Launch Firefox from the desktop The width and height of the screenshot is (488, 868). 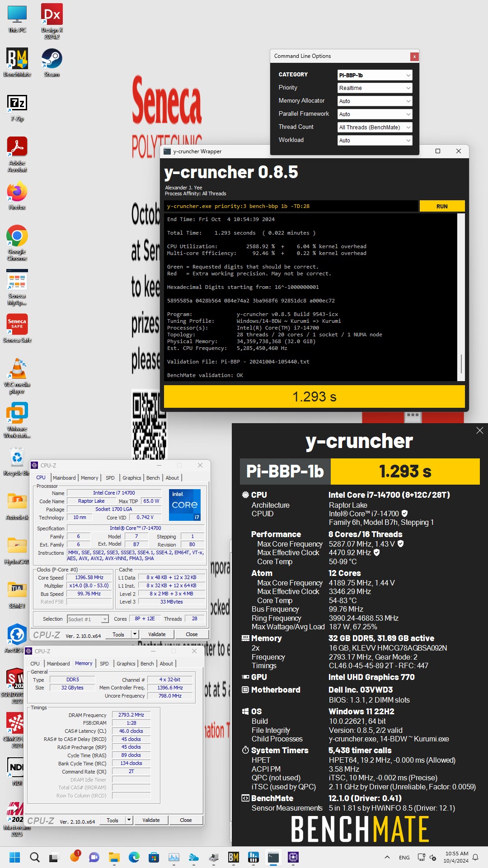point(17,196)
